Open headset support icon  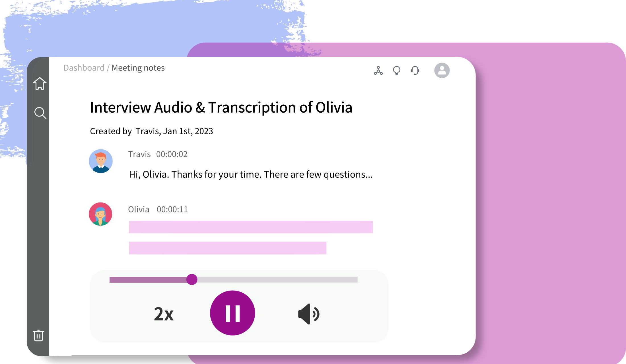tap(415, 71)
